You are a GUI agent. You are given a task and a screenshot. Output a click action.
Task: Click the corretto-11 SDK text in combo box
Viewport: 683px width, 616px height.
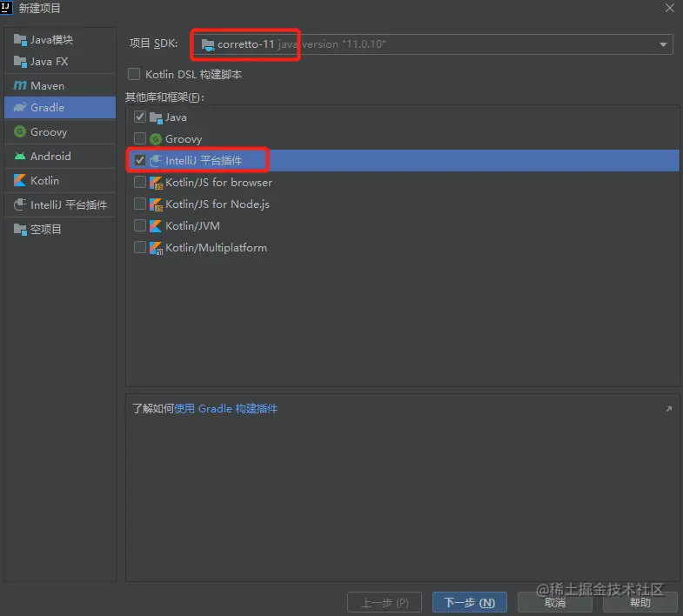click(x=245, y=44)
